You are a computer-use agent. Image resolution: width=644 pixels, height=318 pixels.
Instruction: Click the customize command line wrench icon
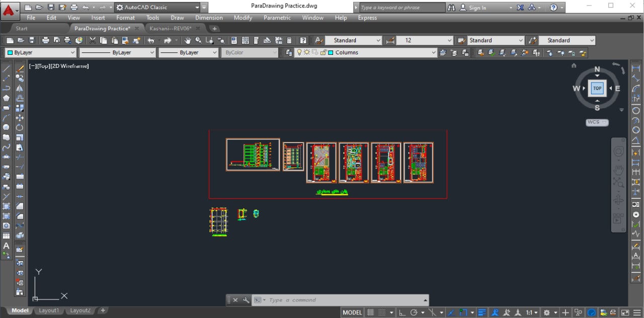click(246, 300)
